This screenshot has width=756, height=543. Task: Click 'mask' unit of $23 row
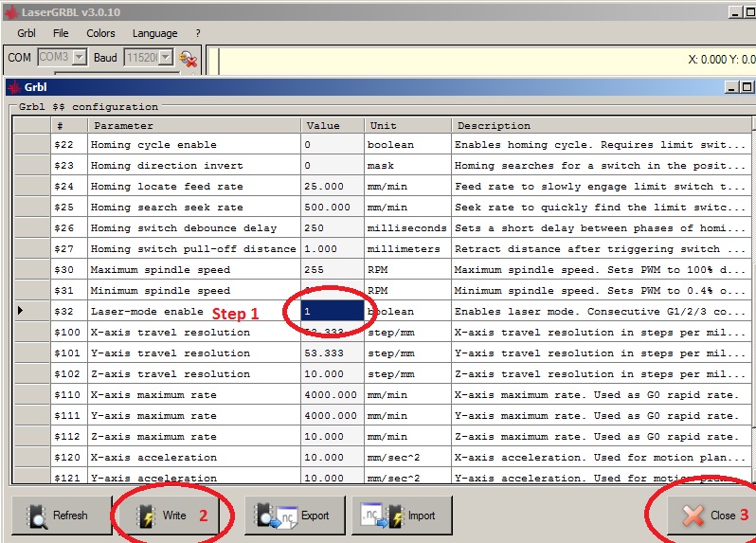click(408, 166)
